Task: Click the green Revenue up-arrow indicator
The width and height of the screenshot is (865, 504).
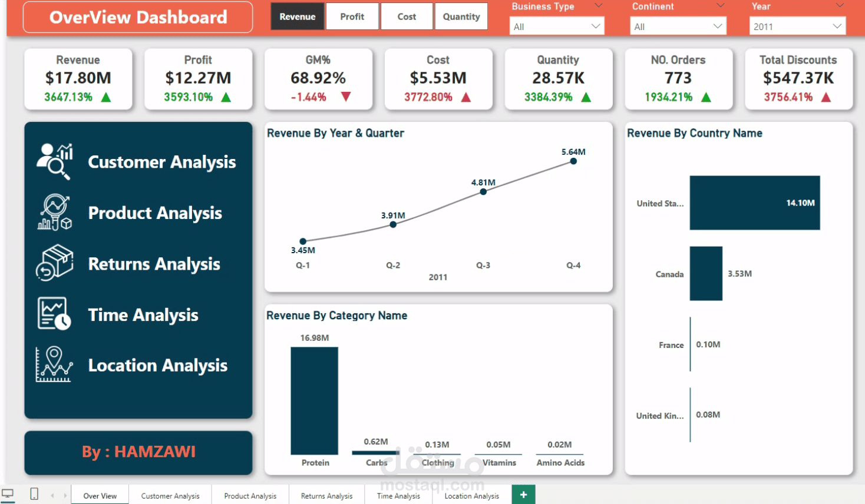Action: click(106, 97)
